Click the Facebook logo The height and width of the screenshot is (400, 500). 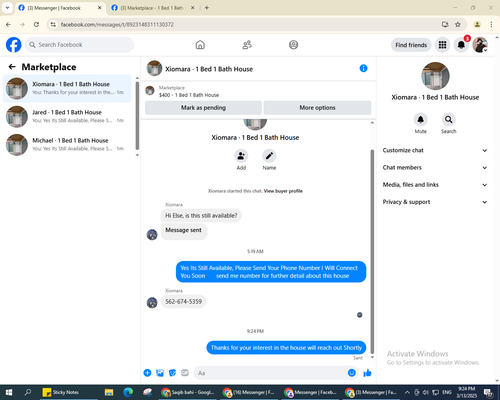pos(14,45)
